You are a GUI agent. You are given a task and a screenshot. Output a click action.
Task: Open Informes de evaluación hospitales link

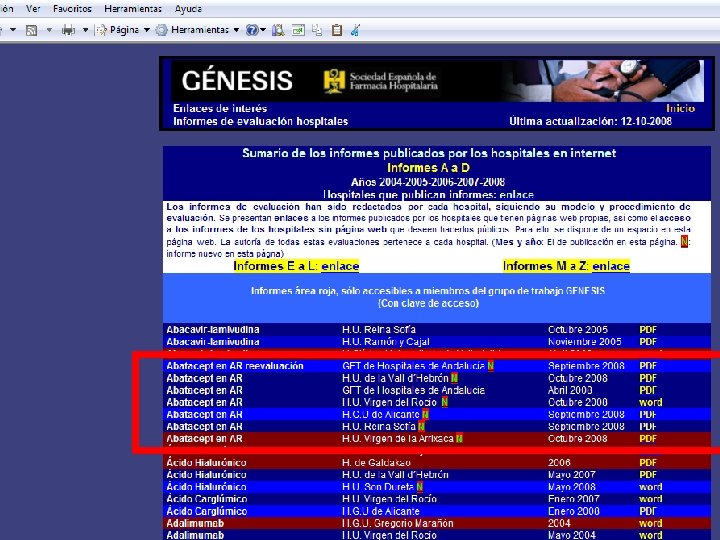point(260,121)
